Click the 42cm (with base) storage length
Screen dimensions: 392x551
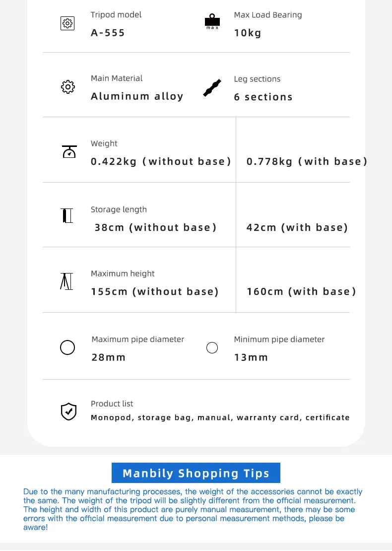click(x=297, y=227)
